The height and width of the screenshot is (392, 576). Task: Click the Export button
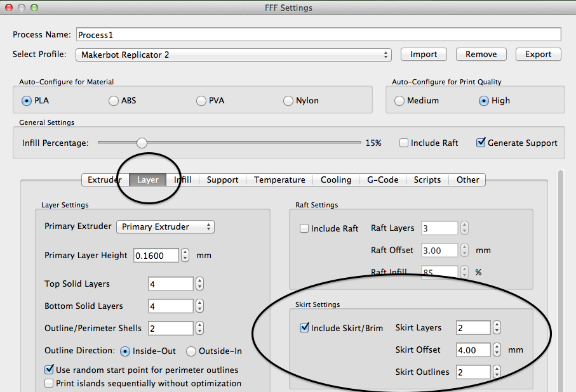point(538,55)
